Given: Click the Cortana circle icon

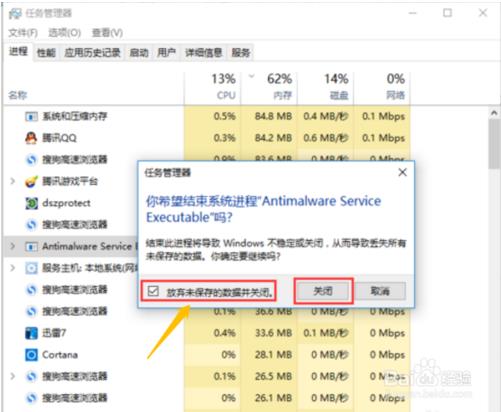Looking at the screenshot, I should tap(31, 355).
